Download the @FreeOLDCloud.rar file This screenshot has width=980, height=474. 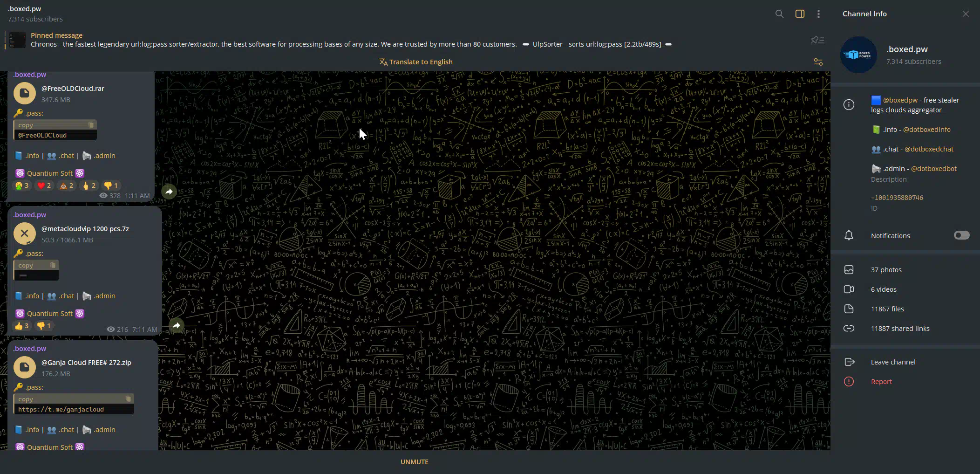pos(25,94)
